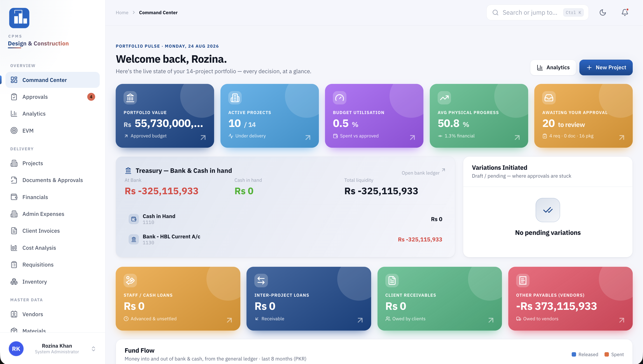The width and height of the screenshot is (643, 364).
Task: Open notifications bell icon
Action: (625, 12)
